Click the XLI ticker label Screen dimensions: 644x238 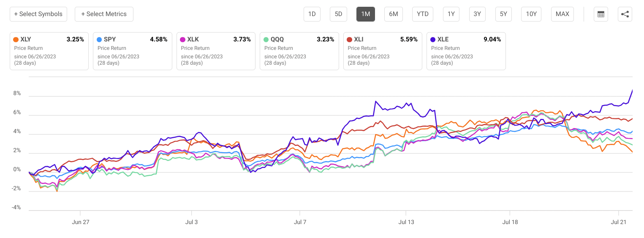pos(359,39)
